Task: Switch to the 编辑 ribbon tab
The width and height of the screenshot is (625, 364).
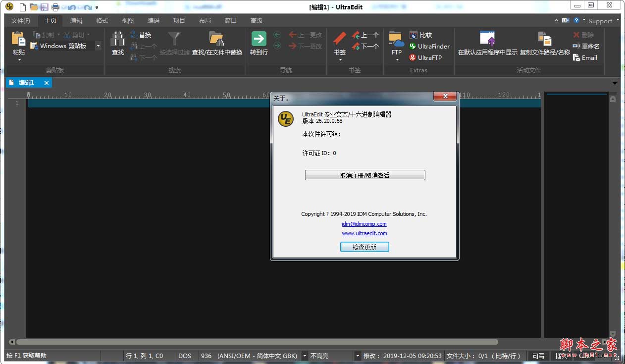Action: [76, 20]
